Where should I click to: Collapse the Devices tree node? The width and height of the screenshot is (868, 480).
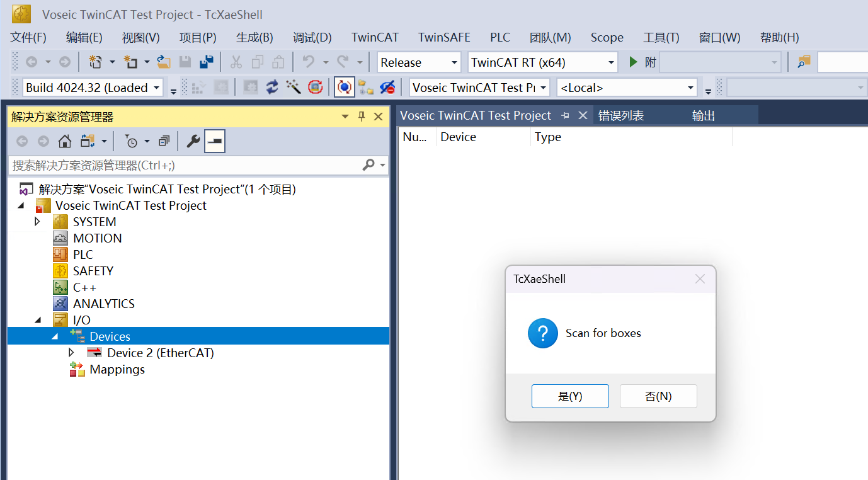pos(55,336)
